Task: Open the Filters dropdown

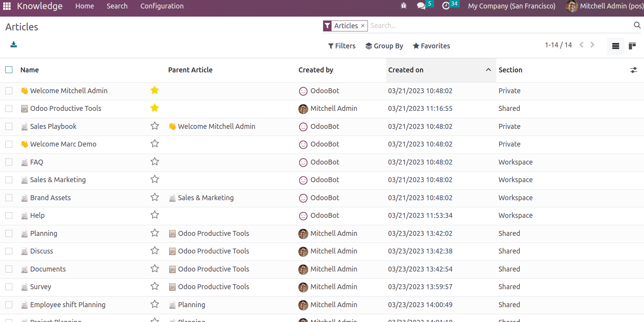Action: 342,46
